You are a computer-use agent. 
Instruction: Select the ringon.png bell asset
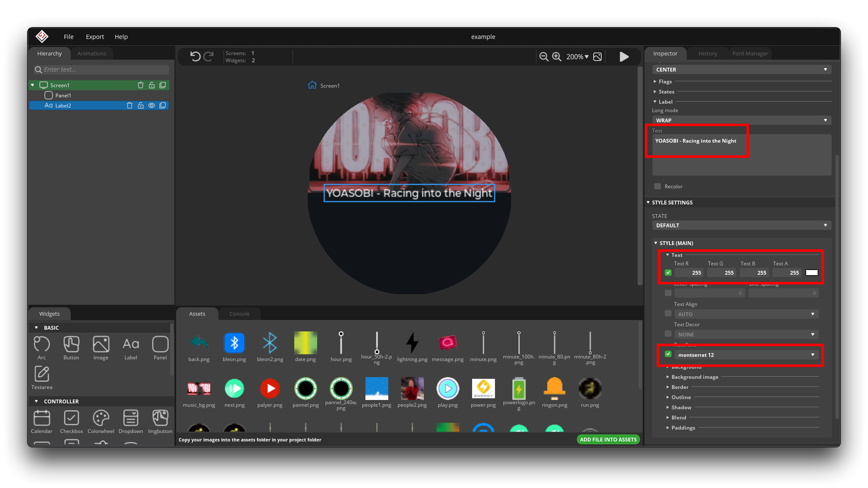[x=554, y=393]
